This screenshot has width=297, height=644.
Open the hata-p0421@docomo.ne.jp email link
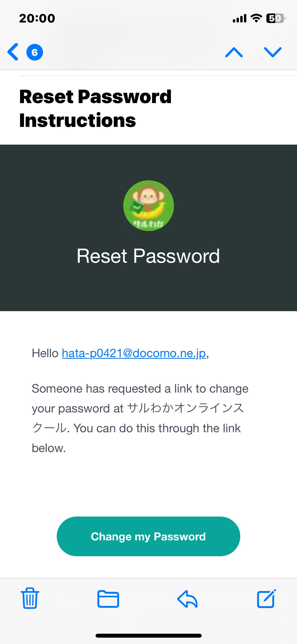click(x=134, y=353)
